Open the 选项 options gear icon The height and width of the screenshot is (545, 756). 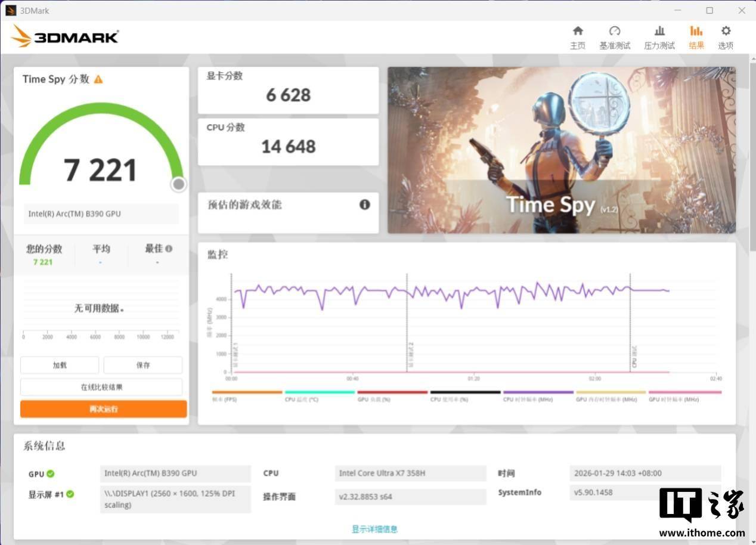pos(726,31)
